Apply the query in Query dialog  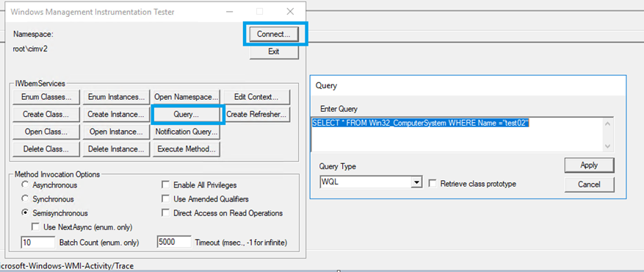(x=590, y=165)
